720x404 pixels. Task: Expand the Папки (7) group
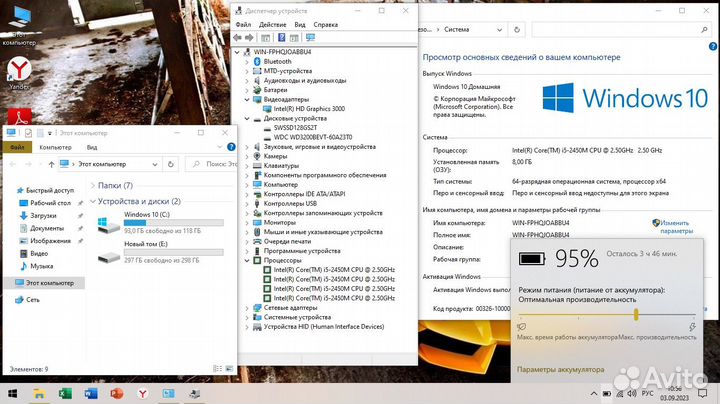pos(93,185)
